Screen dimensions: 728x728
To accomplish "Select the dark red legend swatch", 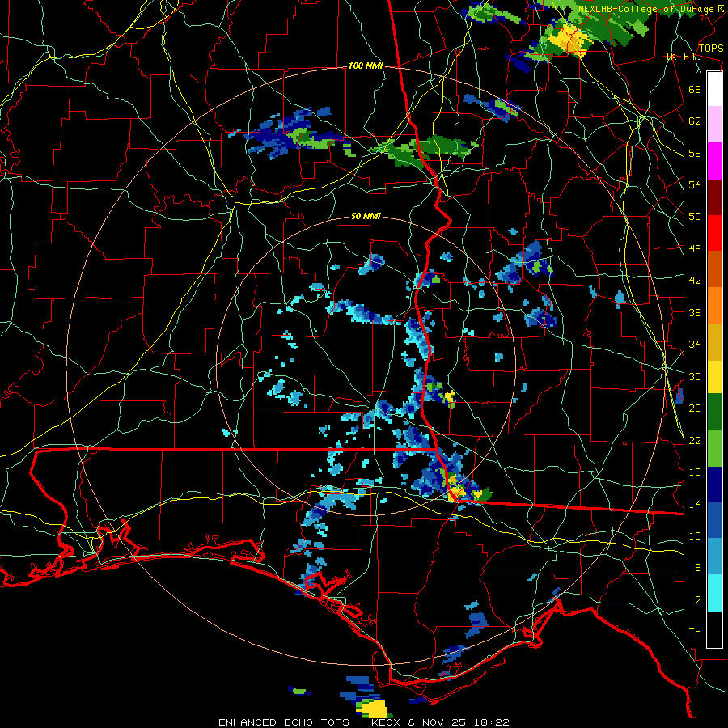I will tap(714, 197).
